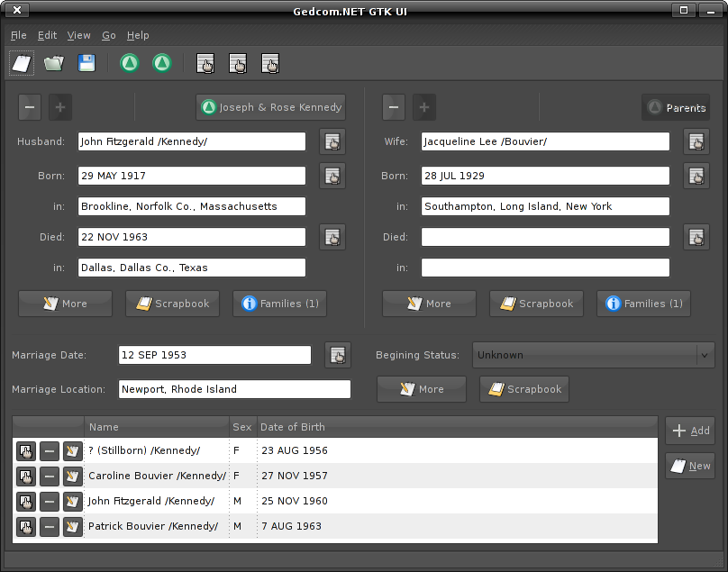Click the New file toolbar icon
The height and width of the screenshot is (572, 728).
coord(22,63)
